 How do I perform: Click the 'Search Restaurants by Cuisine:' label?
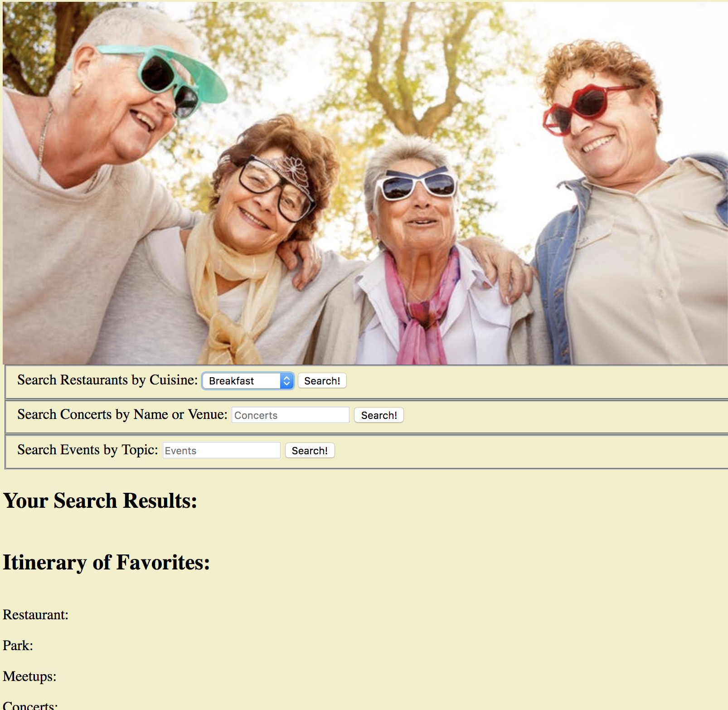[107, 380]
